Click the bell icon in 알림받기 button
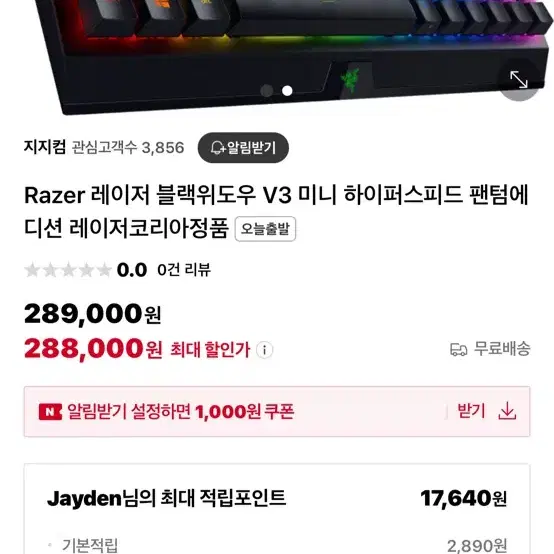Screen dimensions: 554x554 (217, 148)
